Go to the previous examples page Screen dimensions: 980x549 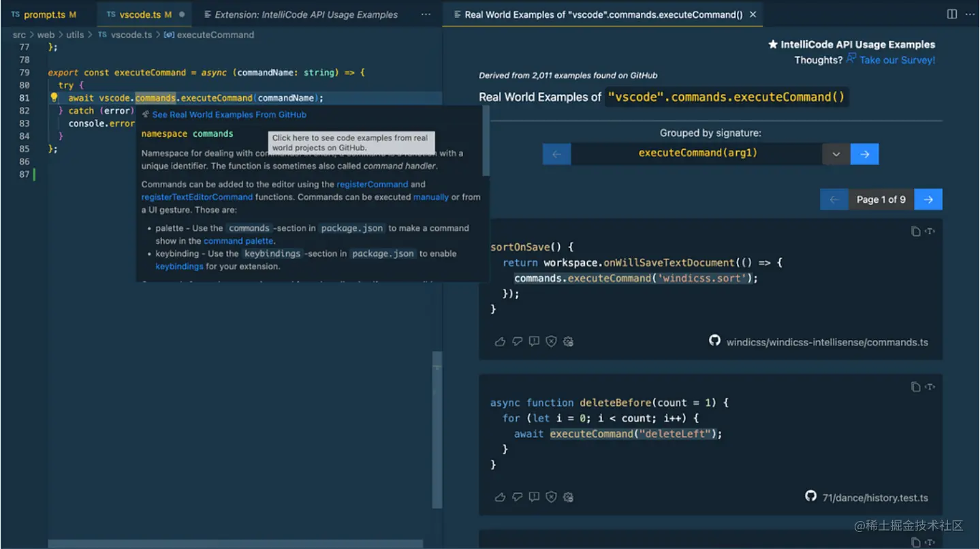[x=834, y=200]
